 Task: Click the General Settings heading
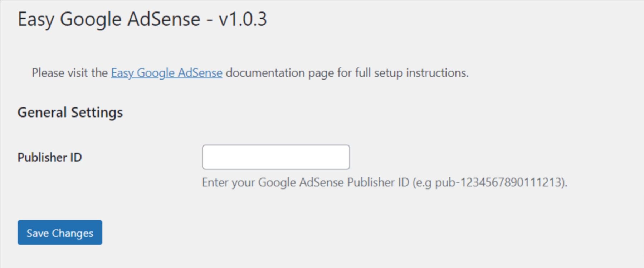pos(70,112)
